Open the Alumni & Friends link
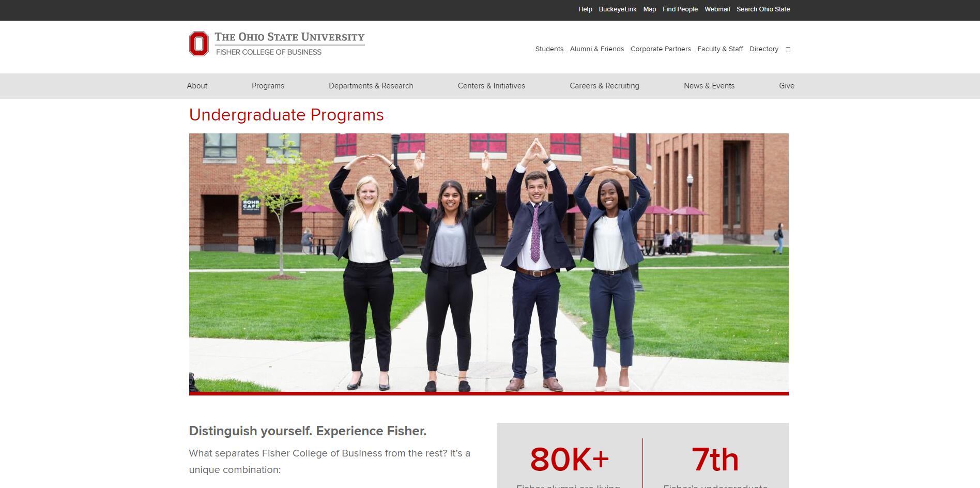Screen dimensions: 980x488 [596, 49]
